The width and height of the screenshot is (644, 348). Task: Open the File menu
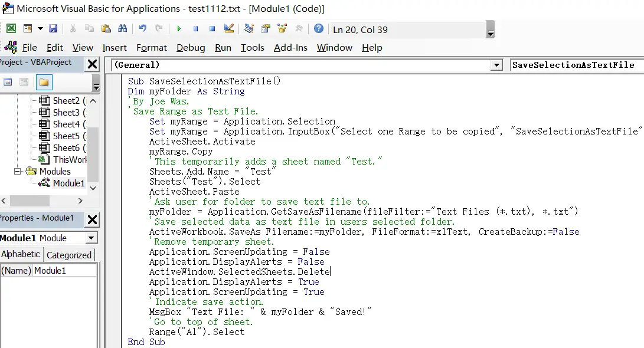point(30,48)
